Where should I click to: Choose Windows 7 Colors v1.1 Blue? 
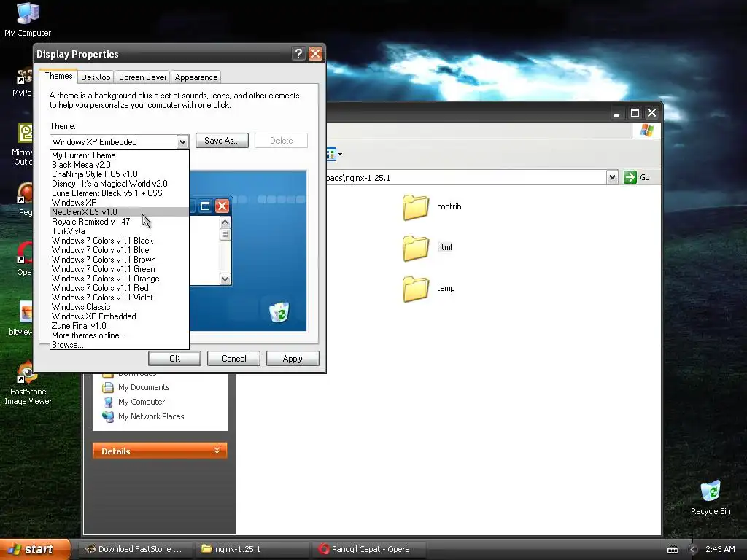[x=119, y=251]
